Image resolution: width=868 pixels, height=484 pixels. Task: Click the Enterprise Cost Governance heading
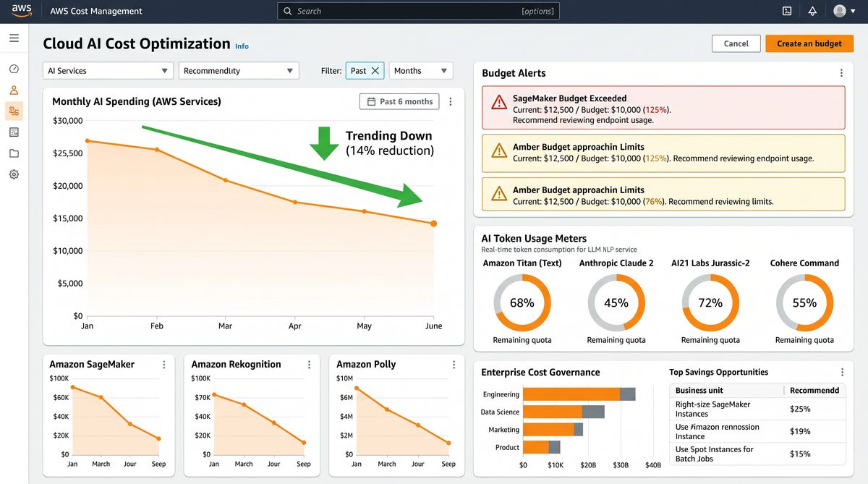pos(540,373)
